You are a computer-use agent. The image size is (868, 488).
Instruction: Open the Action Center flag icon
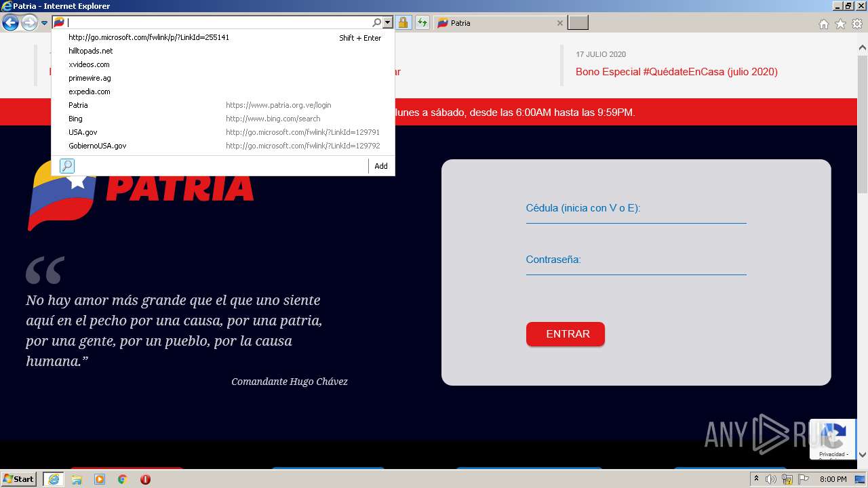tap(803, 479)
